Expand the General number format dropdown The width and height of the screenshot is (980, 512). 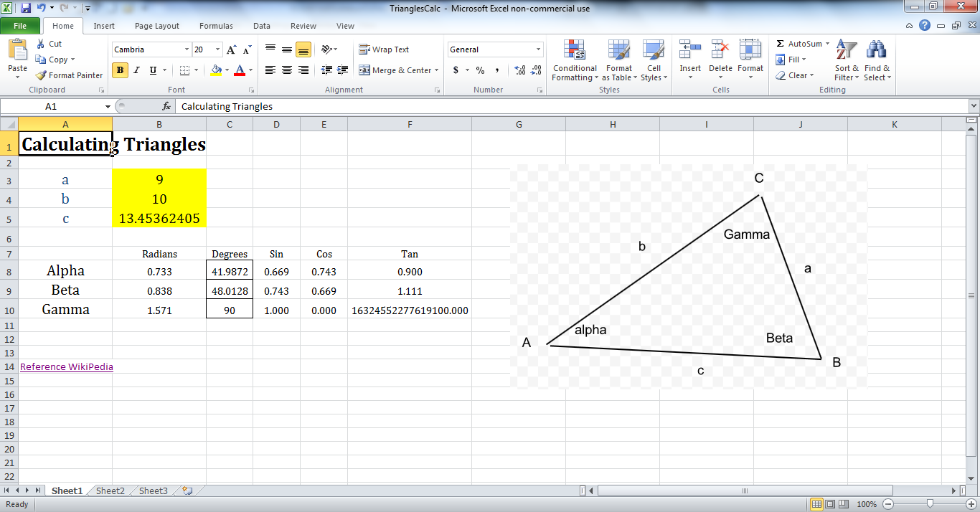[x=539, y=49]
